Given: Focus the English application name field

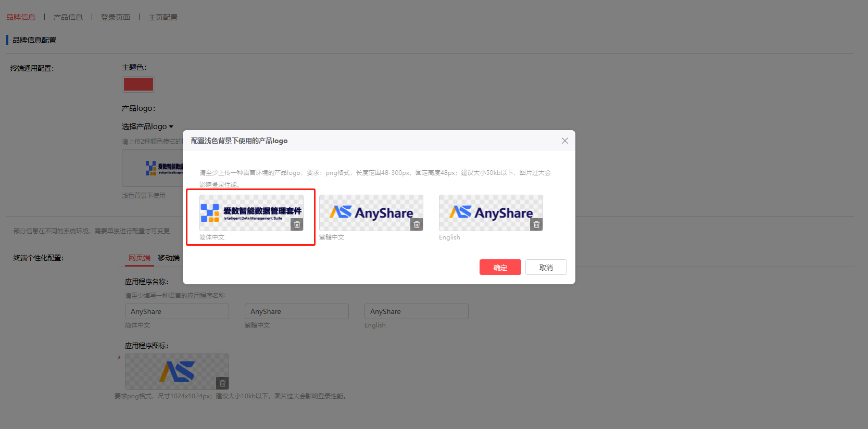Looking at the screenshot, I should click(417, 311).
